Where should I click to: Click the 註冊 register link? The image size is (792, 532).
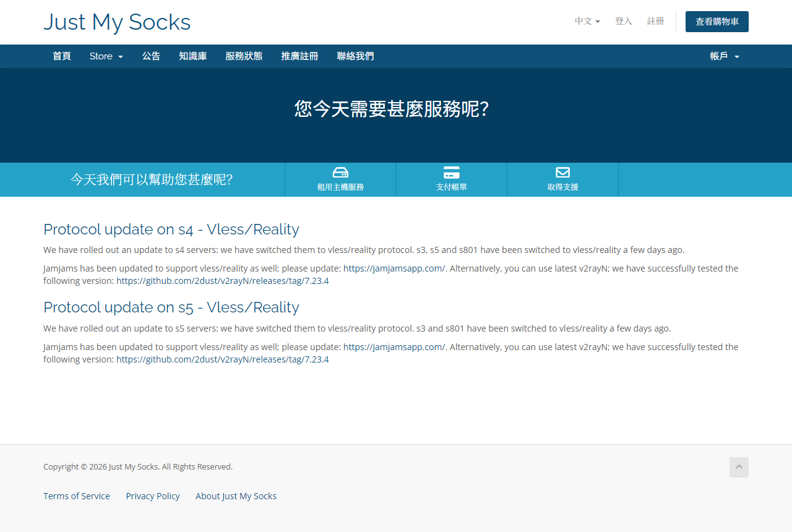tap(656, 21)
